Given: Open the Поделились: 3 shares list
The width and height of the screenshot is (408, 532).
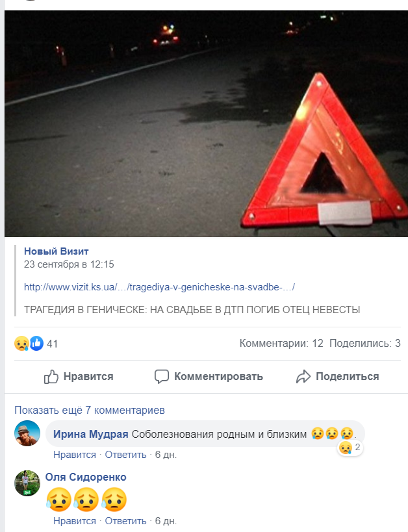Looking at the screenshot, I should [x=365, y=344].
